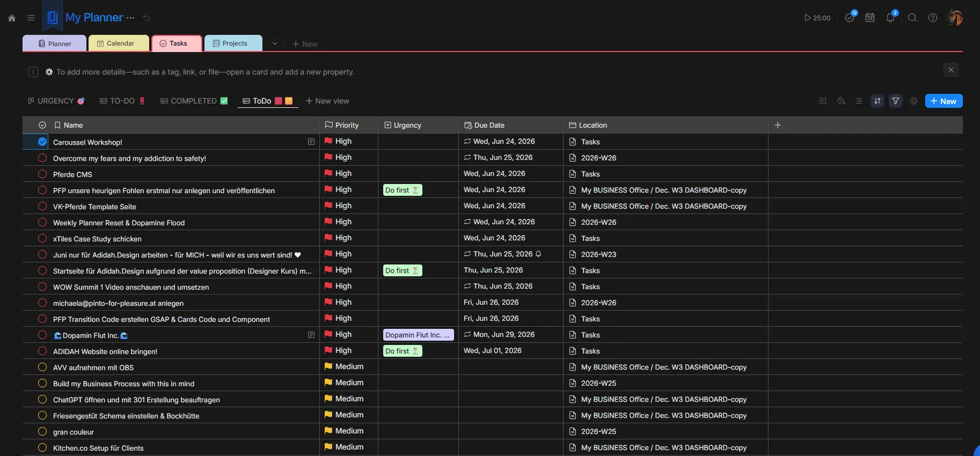Open the color fill bucket icon
980x456 pixels.
point(841,101)
